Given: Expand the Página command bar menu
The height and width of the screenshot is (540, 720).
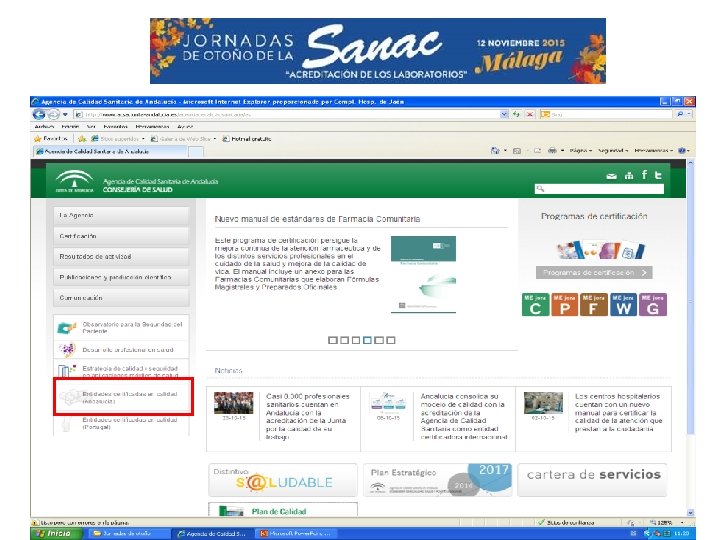Looking at the screenshot, I should pyautogui.click(x=580, y=151).
